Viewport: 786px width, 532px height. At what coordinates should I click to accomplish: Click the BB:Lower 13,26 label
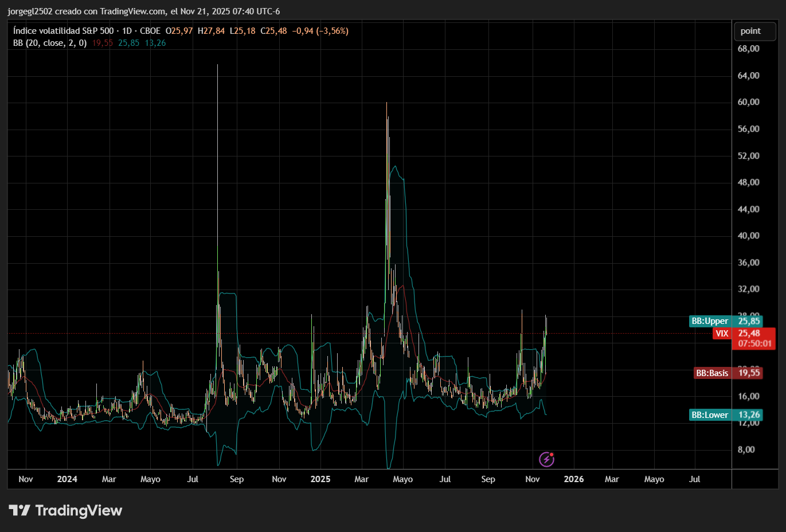click(726, 415)
